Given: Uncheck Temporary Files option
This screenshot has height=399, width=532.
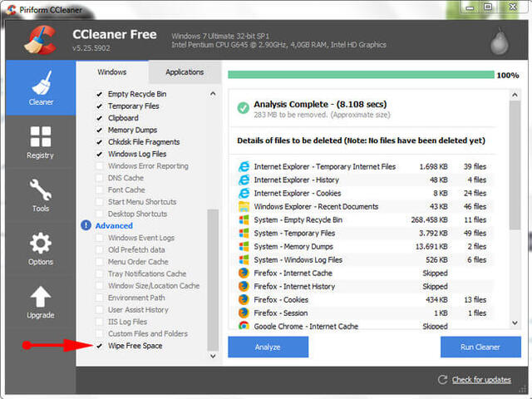Looking at the screenshot, I should click(x=100, y=106).
